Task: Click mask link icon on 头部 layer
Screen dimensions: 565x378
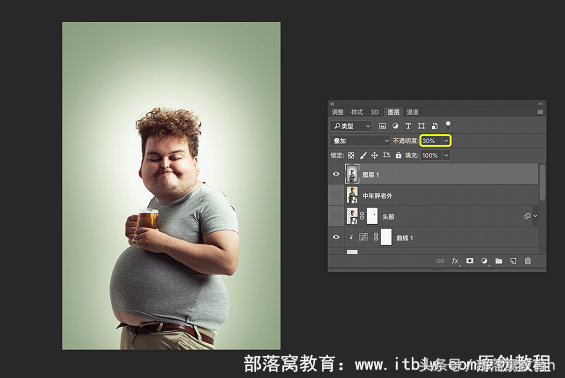Action: [362, 216]
